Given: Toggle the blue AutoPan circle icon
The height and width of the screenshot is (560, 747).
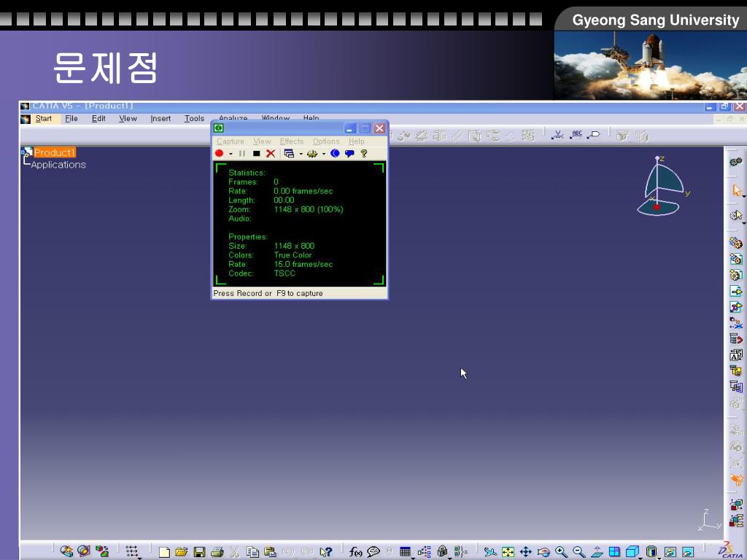Looking at the screenshot, I should (335, 153).
